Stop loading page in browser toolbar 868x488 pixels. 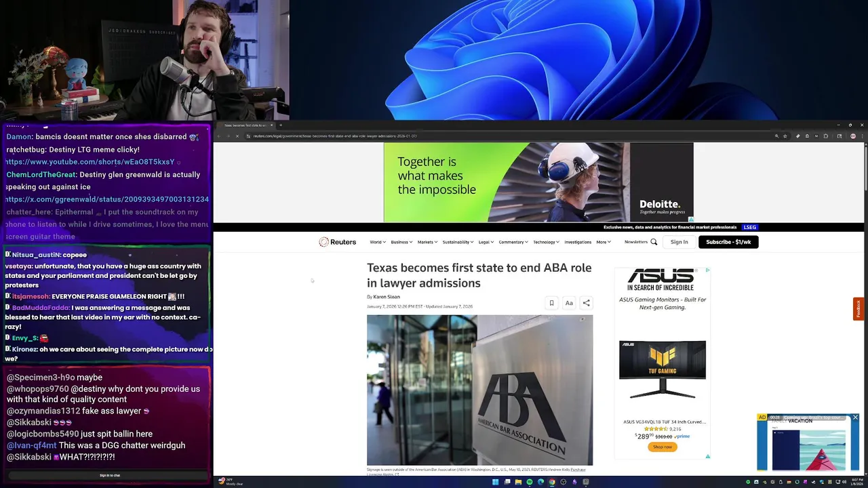pyautogui.click(x=237, y=136)
